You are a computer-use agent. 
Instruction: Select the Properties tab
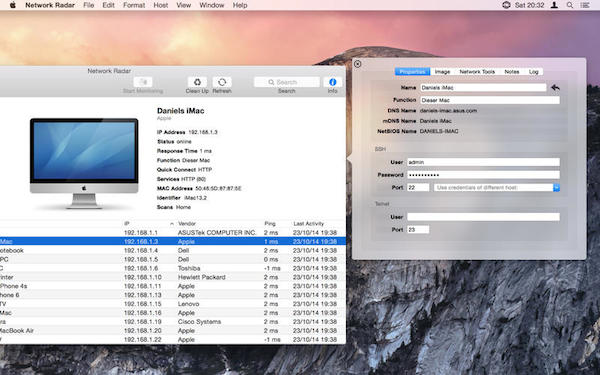(412, 72)
